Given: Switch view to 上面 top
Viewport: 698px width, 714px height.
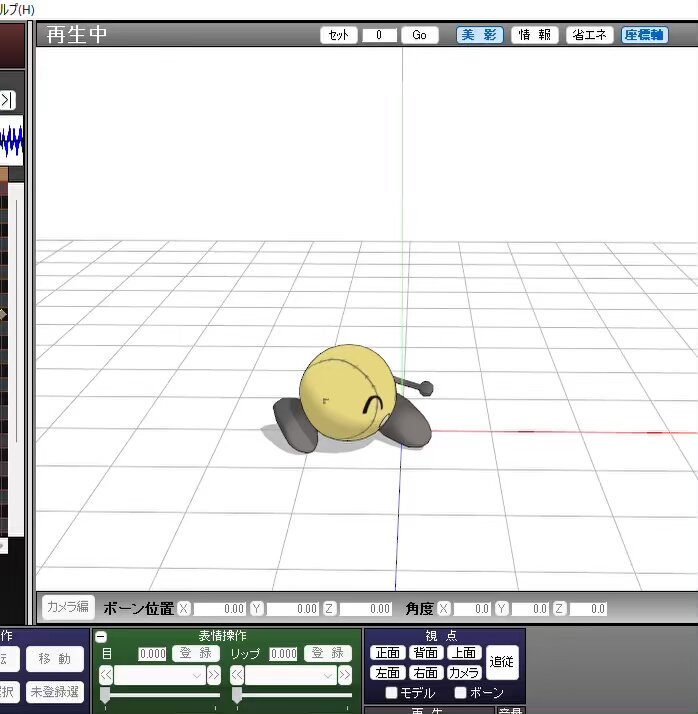Looking at the screenshot, I should tap(464, 653).
